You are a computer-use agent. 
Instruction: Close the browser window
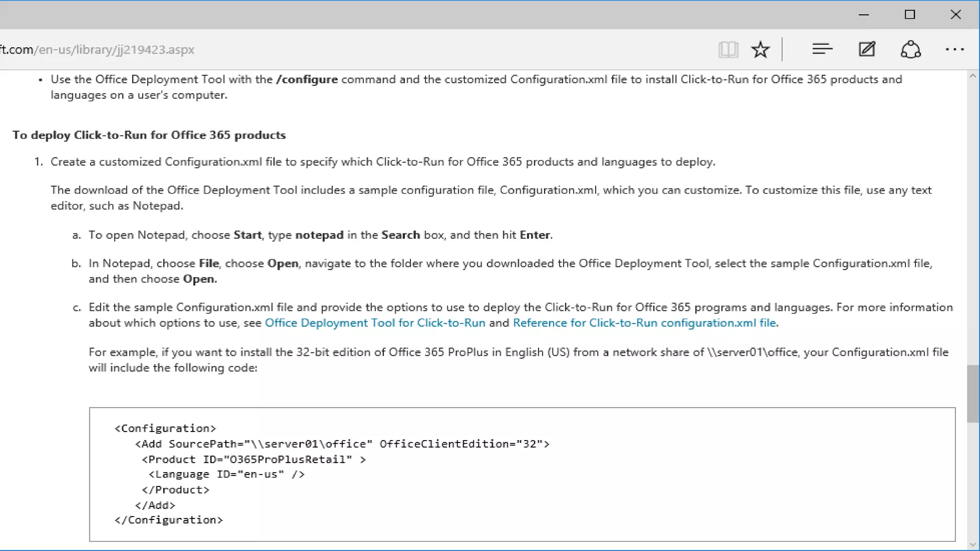tap(956, 15)
